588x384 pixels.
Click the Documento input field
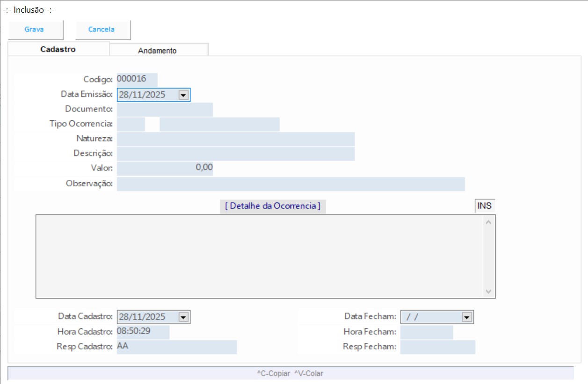pyautogui.click(x=165, y=110)
